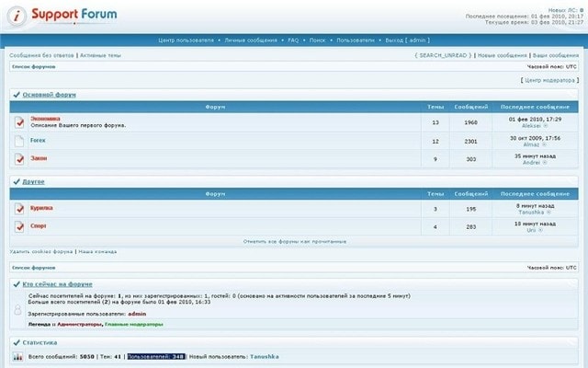Open last post icon next to Almaz
The image size is (588, 368).
point(544,144)
